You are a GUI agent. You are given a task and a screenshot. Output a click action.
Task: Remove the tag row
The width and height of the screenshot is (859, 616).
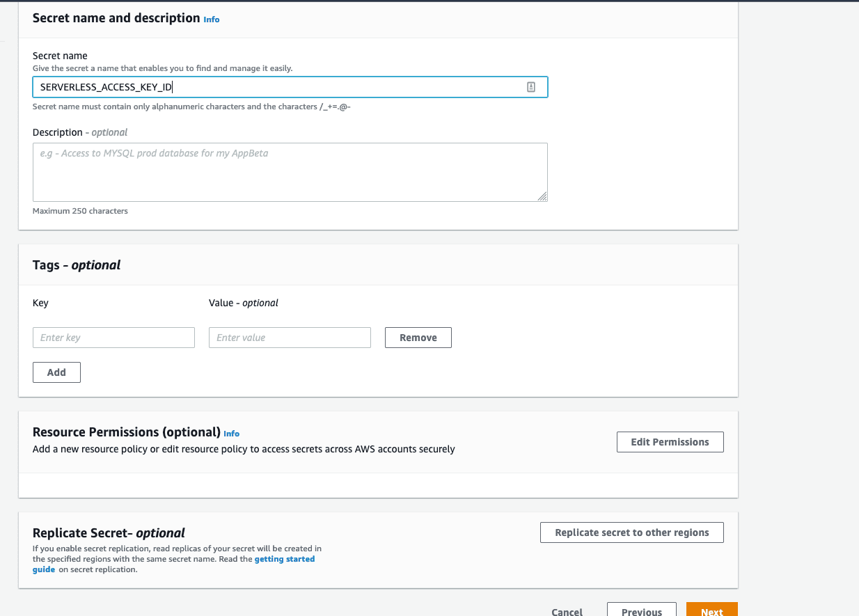[x=418, y=338]
